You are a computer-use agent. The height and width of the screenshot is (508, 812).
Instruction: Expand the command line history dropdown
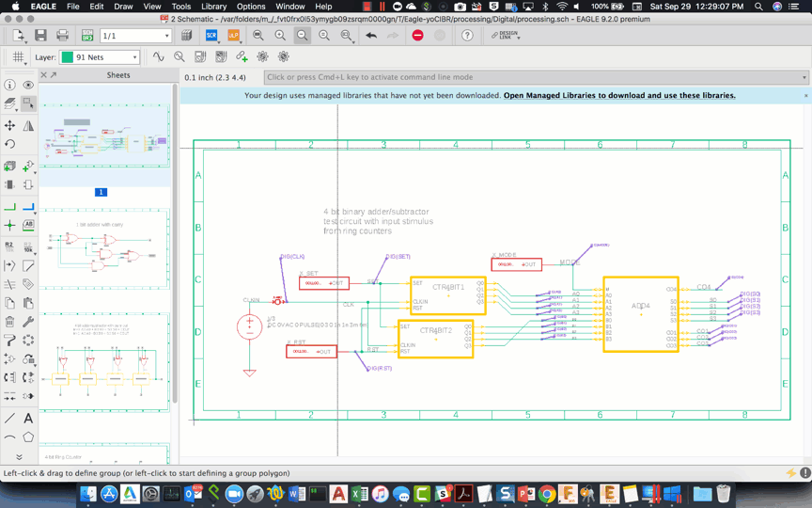(804, 77)
